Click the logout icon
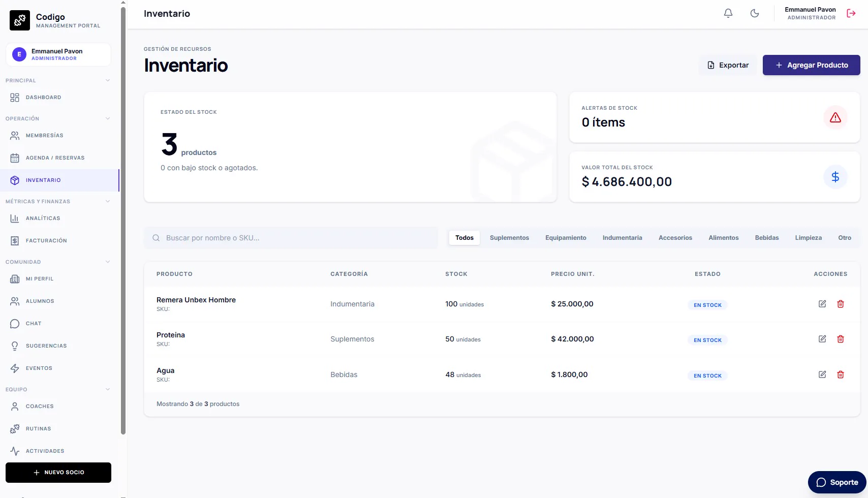 coord(851,13)
